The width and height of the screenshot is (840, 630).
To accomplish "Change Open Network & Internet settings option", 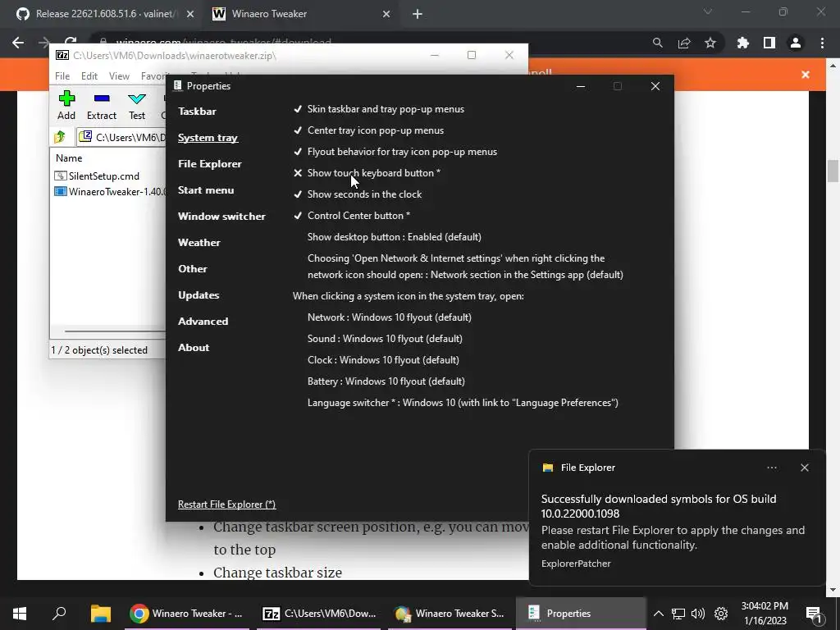I will click(465, 267).
